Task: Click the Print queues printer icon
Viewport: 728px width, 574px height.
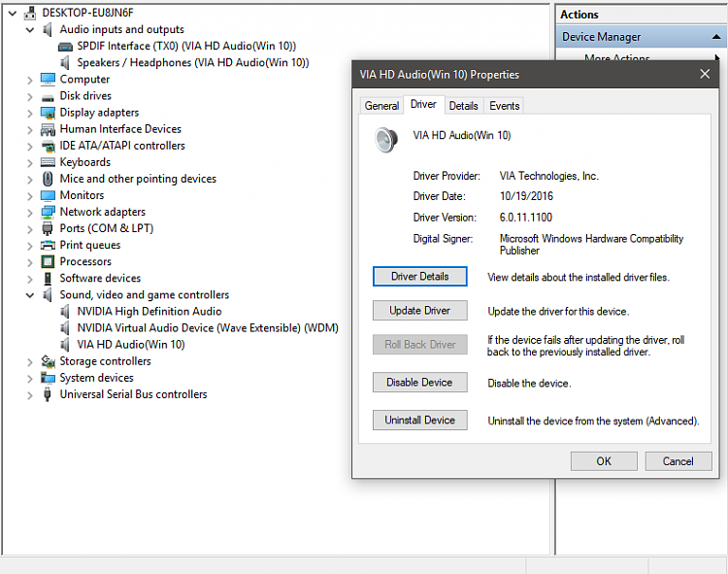Action: click(48, 245)
